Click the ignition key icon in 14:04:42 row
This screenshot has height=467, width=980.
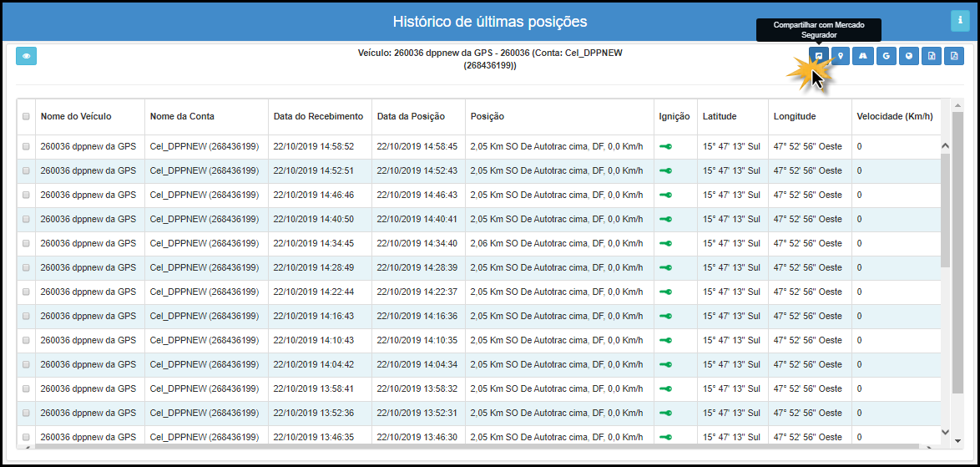665,364
